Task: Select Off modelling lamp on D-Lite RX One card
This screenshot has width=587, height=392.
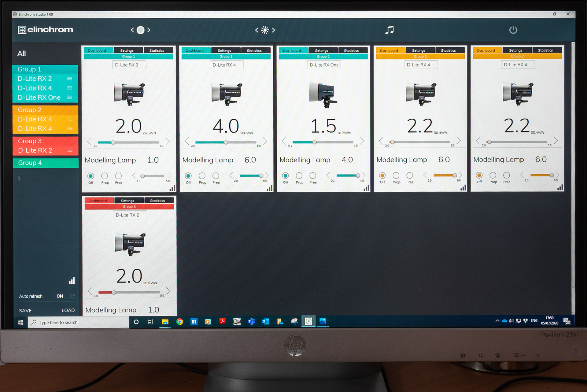Action: [285, 176]
